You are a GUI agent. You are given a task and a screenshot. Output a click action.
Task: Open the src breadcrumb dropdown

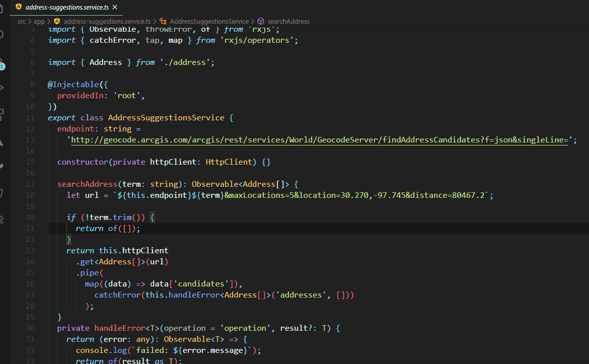[x=21, y=21]
